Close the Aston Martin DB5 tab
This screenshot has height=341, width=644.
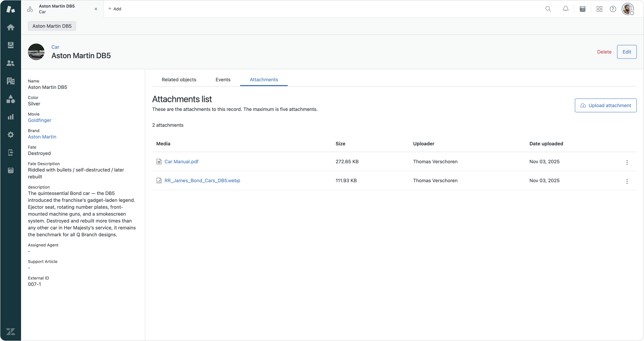coord(96,9)
